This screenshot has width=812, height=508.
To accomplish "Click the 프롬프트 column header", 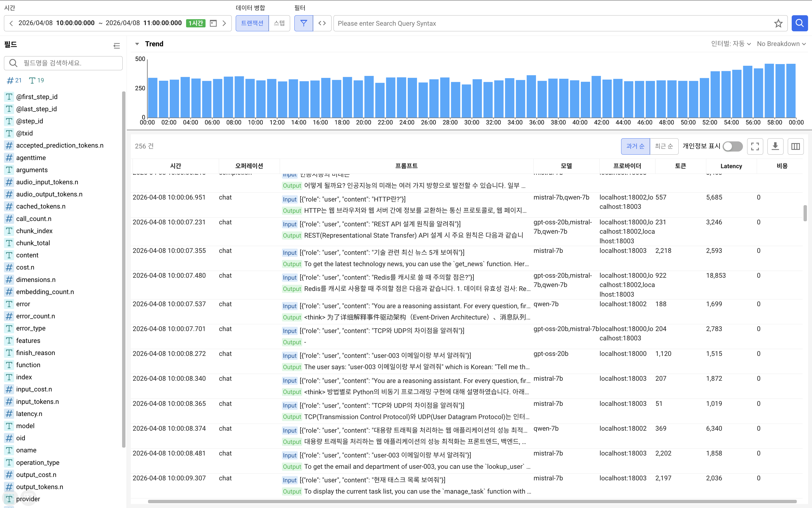I will tap(406, 166).
